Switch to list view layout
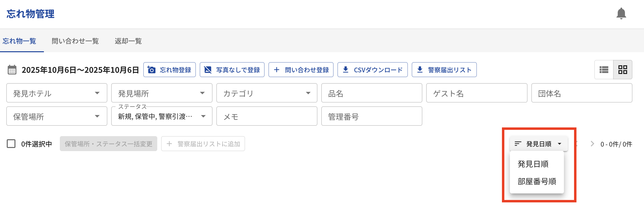Screen dimensions: 644x206 tap(603, 70)
